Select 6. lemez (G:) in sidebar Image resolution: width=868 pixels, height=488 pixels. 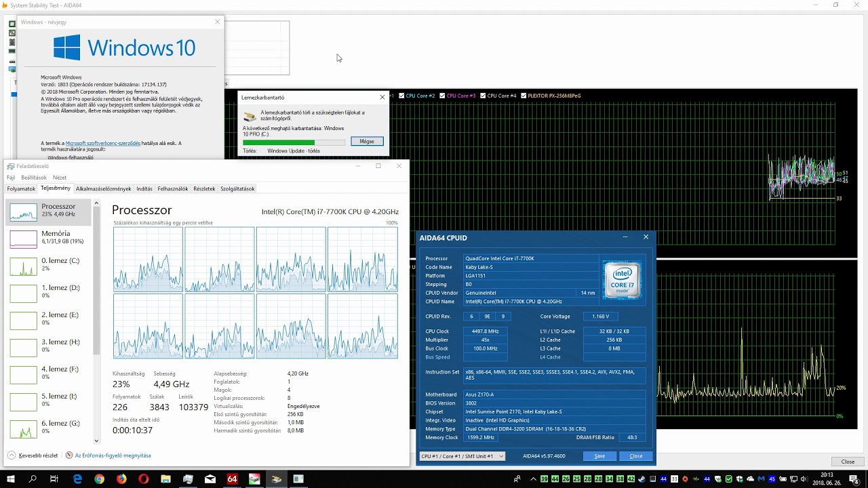[49, 428]
